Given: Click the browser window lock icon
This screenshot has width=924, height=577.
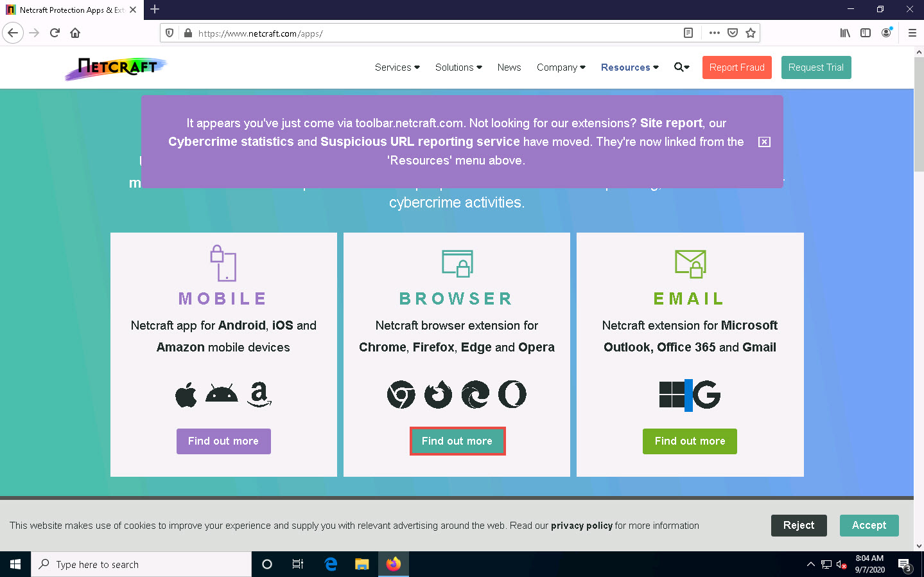Looking at the screenshot, I should [x=457, y=263].
